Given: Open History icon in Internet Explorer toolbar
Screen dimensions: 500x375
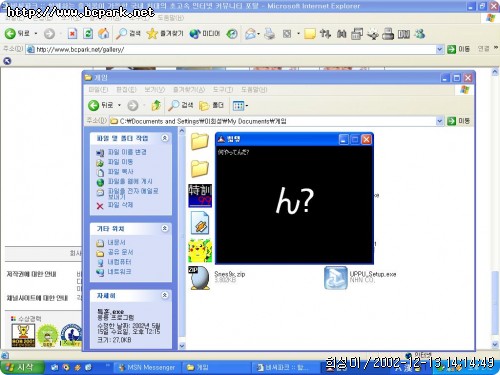Looking at the screenshot, I should pos(232,34).
